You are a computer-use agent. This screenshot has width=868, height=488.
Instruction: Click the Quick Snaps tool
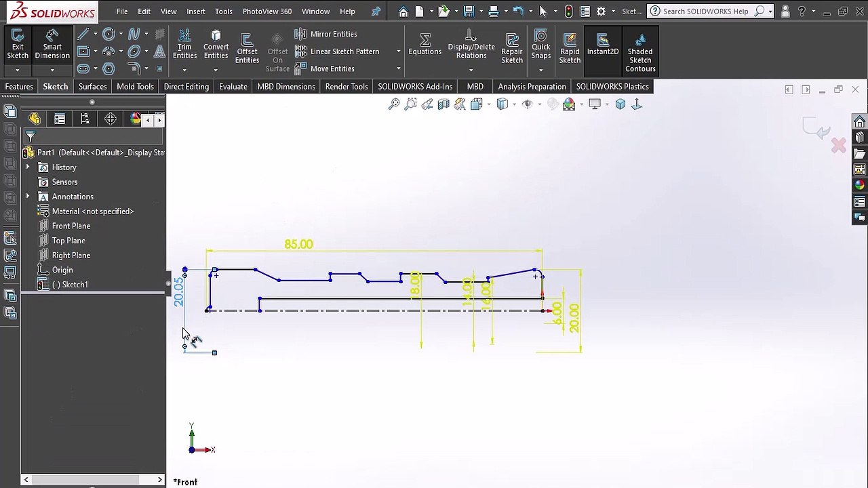tap(541, 45)
